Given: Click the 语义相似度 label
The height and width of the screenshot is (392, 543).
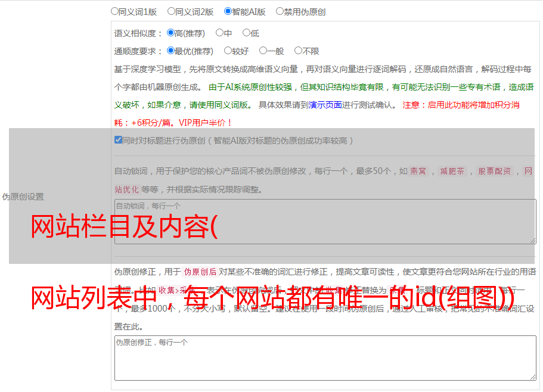Looking at the screenshot, I should (x=138, y=33).
